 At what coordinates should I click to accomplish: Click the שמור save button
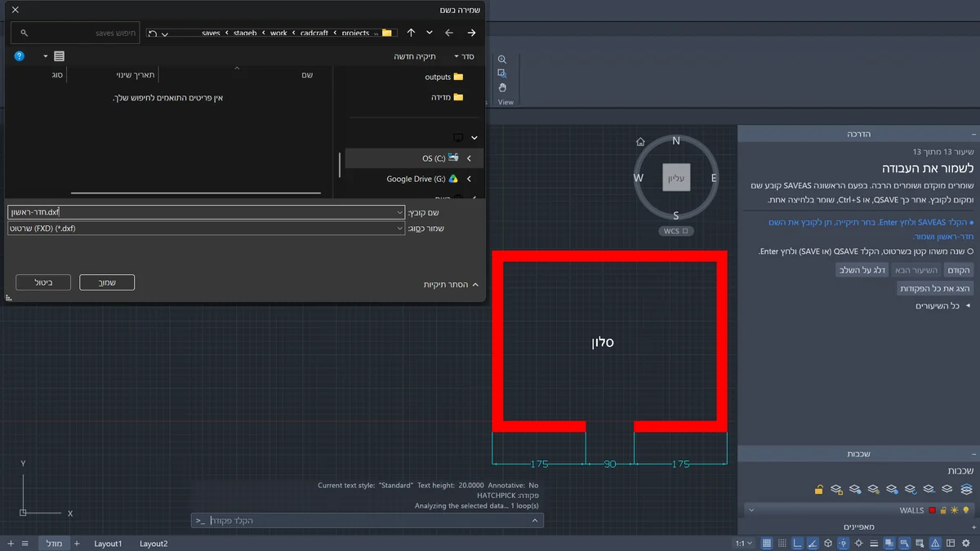point(107,282)
